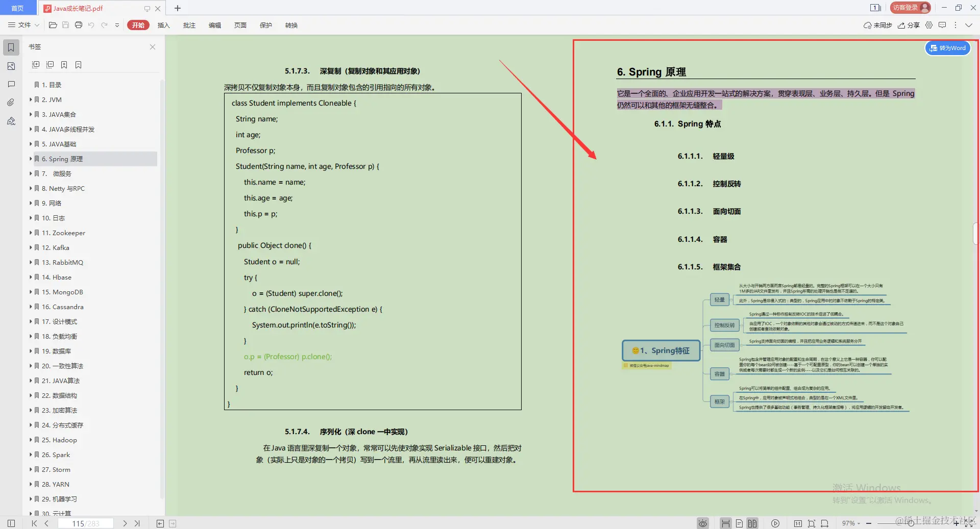Click the fit page zoom icon
The width and height of the screenshot is (980, 529).
[812, 523]
